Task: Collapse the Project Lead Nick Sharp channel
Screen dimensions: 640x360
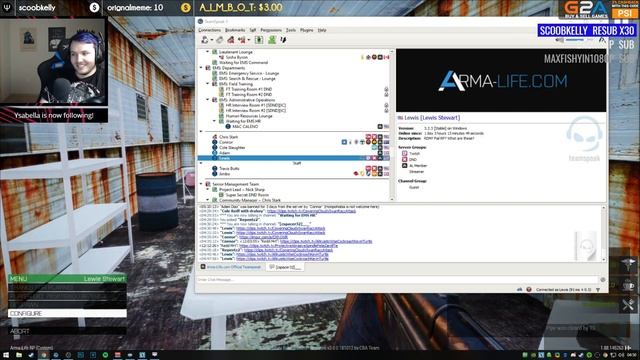Action: click(208, 189)
